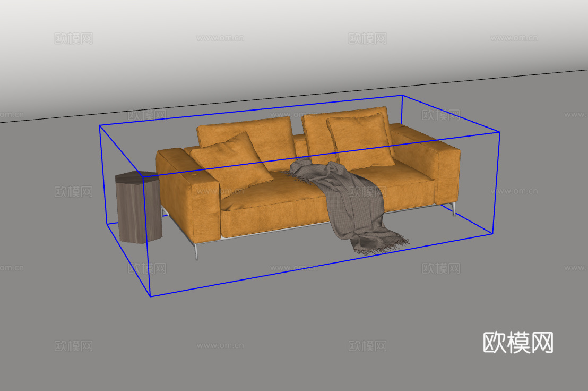Viewport: 588px width, 391px height.
Task: Select the right orange throw pillow
Action: [x=361, y=141]
